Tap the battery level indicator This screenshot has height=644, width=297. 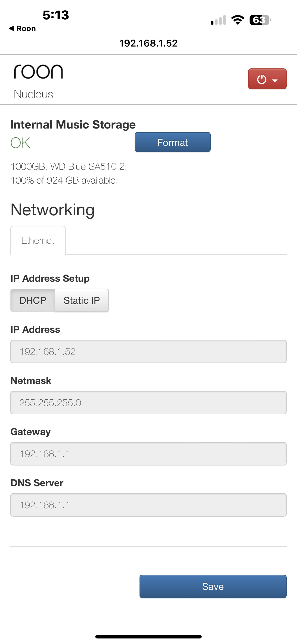point(260,20)
